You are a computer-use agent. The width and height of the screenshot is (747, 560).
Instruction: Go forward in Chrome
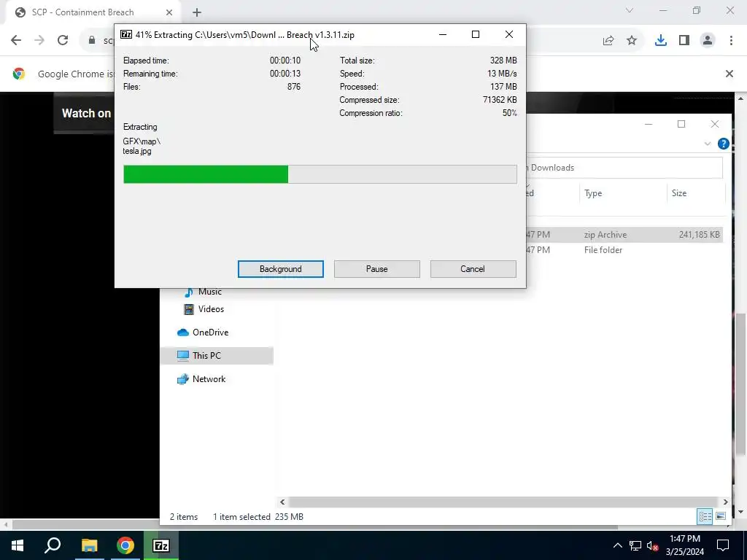coord(39,41)
